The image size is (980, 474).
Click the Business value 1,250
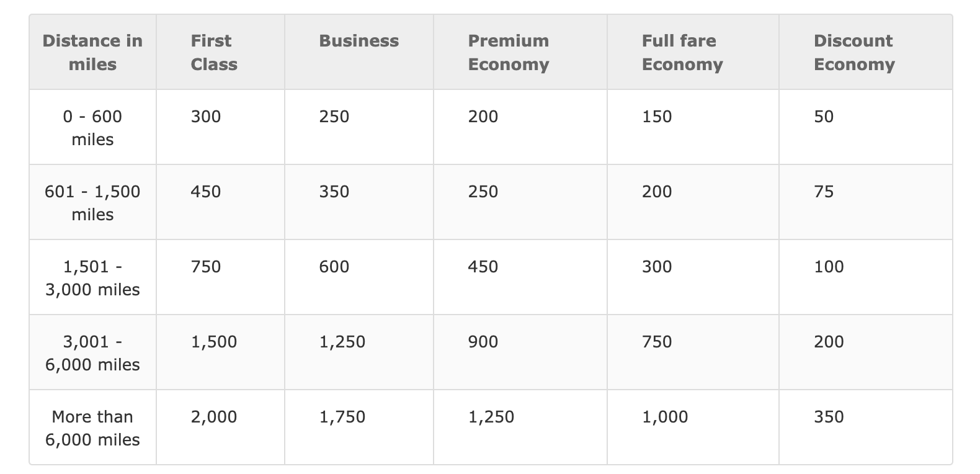[342, 342]
